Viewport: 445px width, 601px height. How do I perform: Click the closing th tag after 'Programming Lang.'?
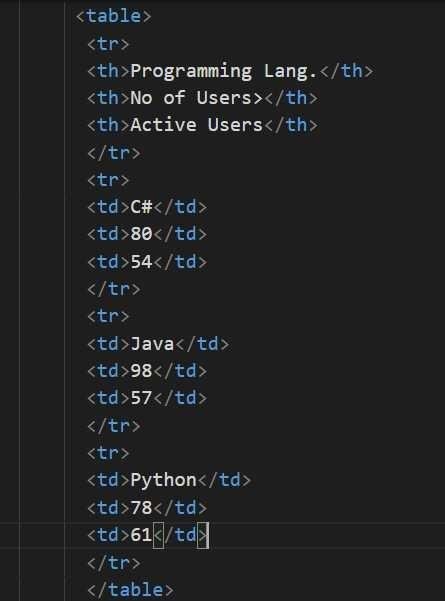click(346, 71)
